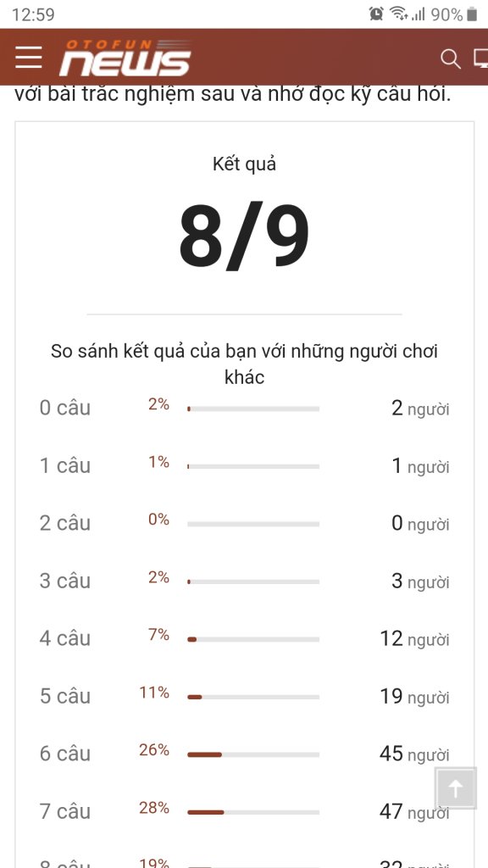Open the hamburger navigation menu
The width and height of the screenshot is (488, 868).
(x=29, y=58)
